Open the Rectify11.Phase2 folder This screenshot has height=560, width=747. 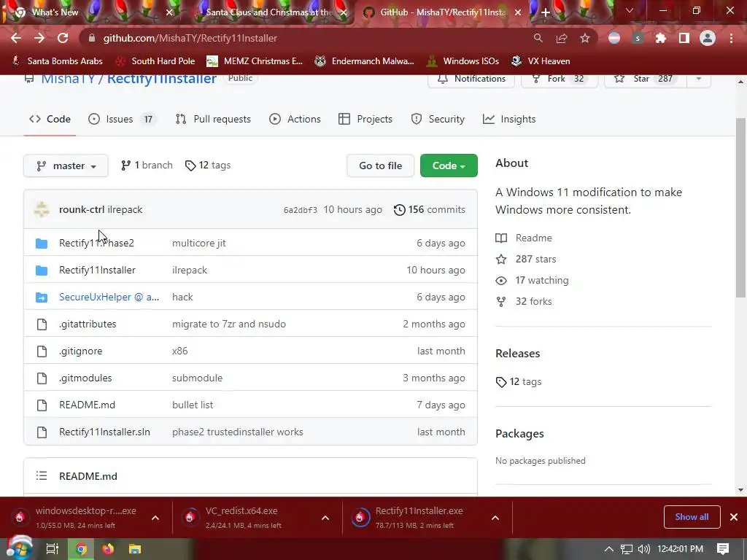point(96,243)
